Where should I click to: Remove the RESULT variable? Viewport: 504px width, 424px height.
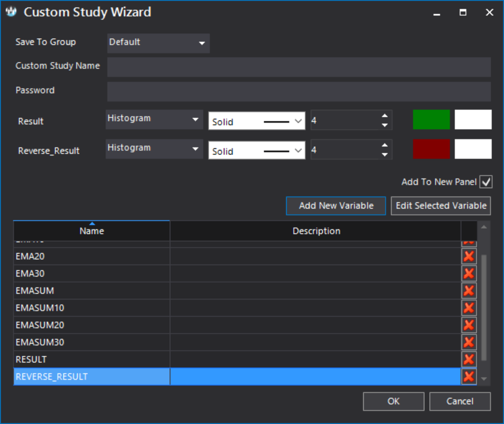[469, 360]
